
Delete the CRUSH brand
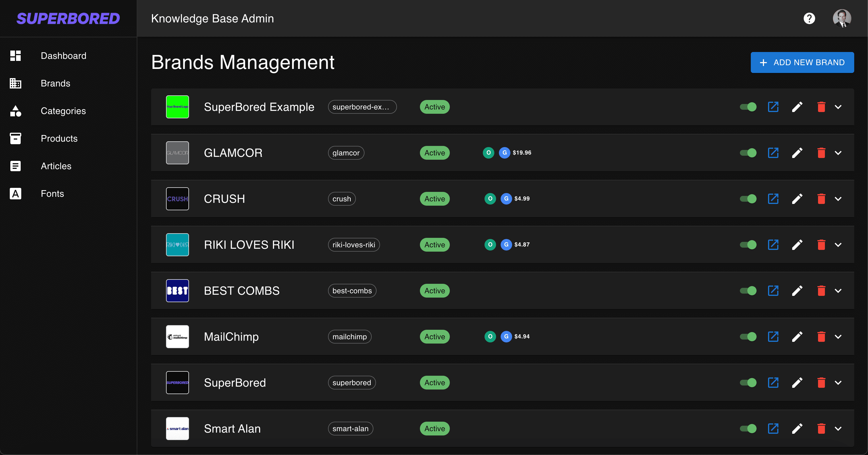821,198
